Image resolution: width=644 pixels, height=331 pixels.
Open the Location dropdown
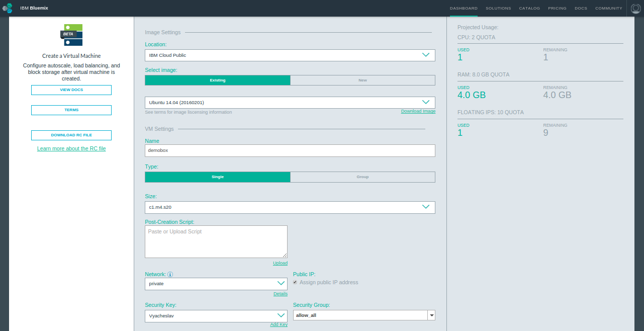click(x=290, y=55)
